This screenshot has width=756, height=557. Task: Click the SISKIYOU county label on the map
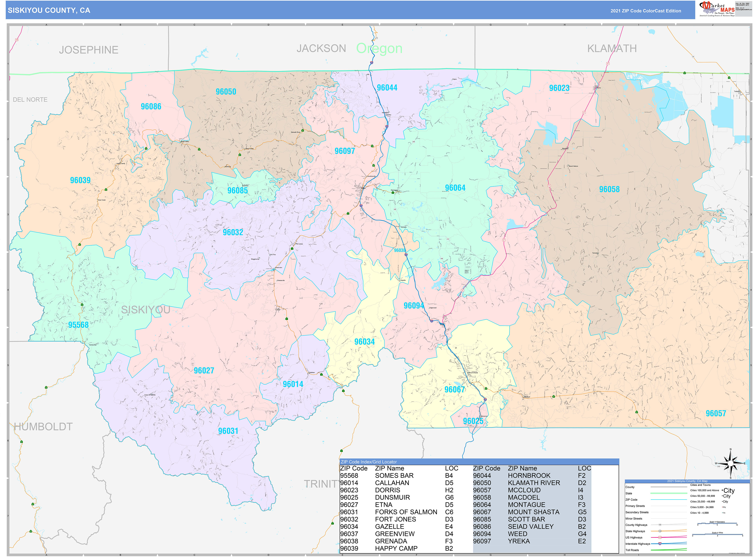click(x=145, y=310)
